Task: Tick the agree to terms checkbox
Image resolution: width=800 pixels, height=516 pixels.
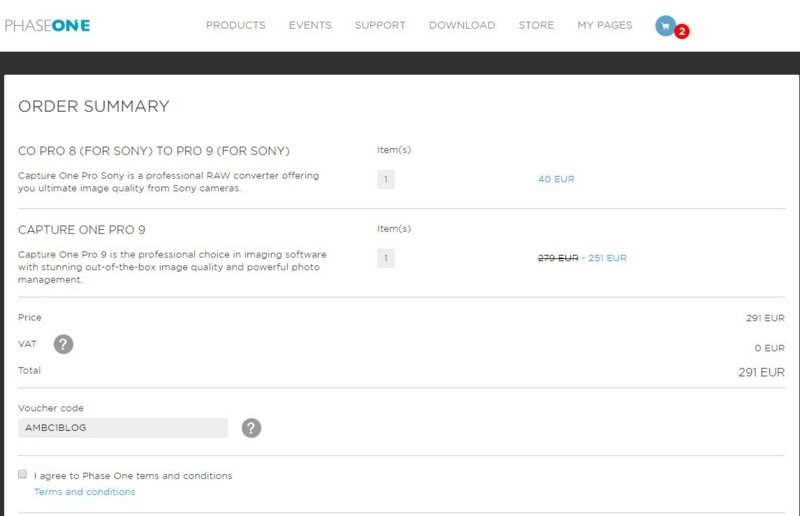Action: (22, 475)
